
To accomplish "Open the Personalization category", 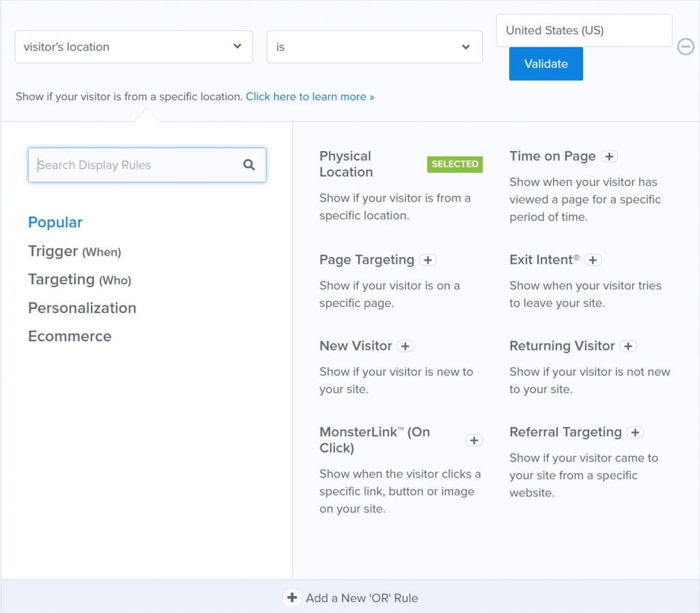I will point(82,308).
